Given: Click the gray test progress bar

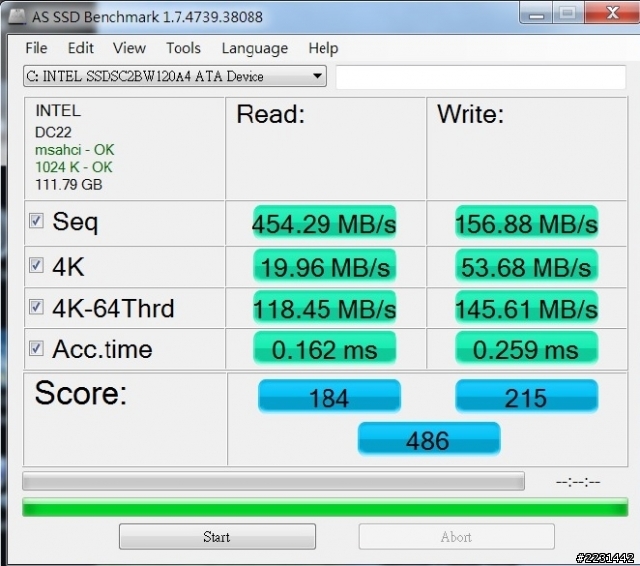Looking at the screenshot, I should pyautogui.click(x=273, y=481).
